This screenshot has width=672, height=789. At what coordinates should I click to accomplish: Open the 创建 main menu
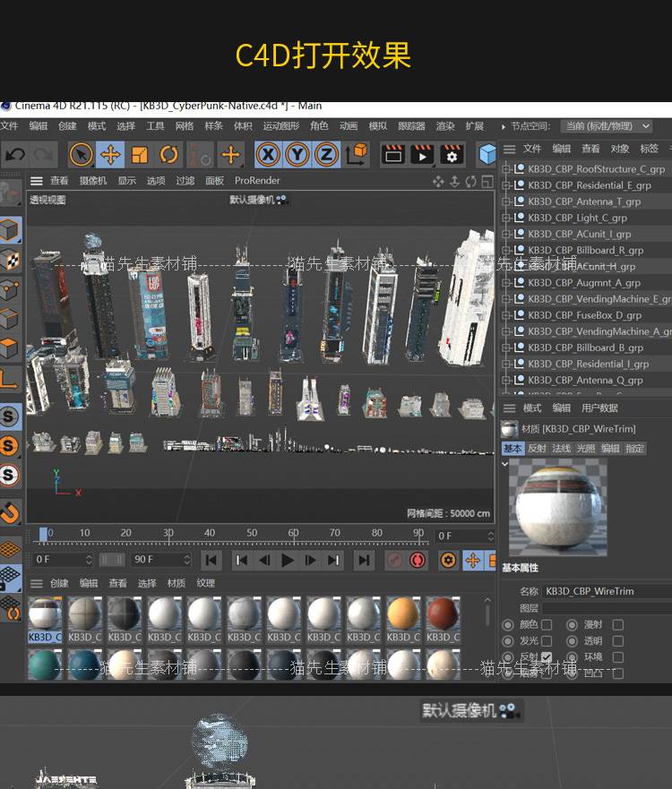point(67,125)
